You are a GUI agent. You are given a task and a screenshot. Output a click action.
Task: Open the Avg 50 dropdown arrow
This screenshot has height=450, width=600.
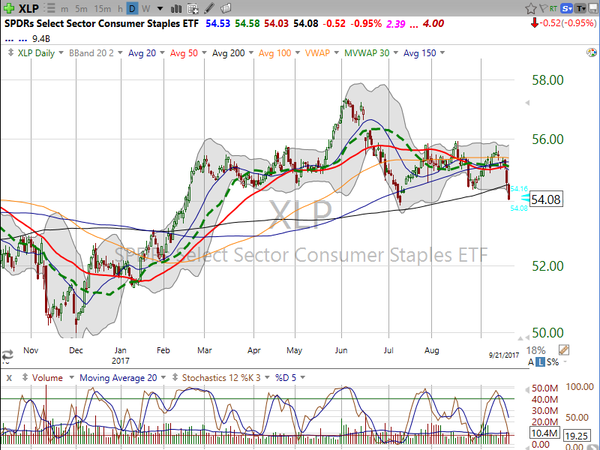point(204,53)
